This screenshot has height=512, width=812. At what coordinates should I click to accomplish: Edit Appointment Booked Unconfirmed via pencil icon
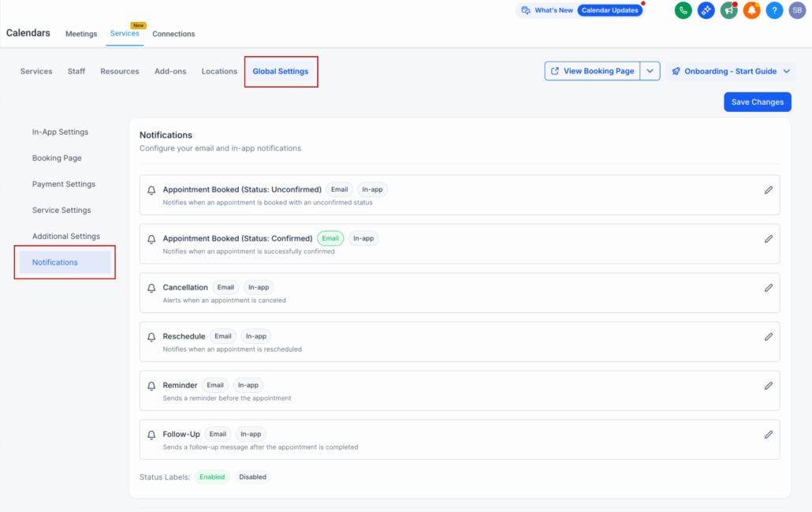[x=769, y=190]
